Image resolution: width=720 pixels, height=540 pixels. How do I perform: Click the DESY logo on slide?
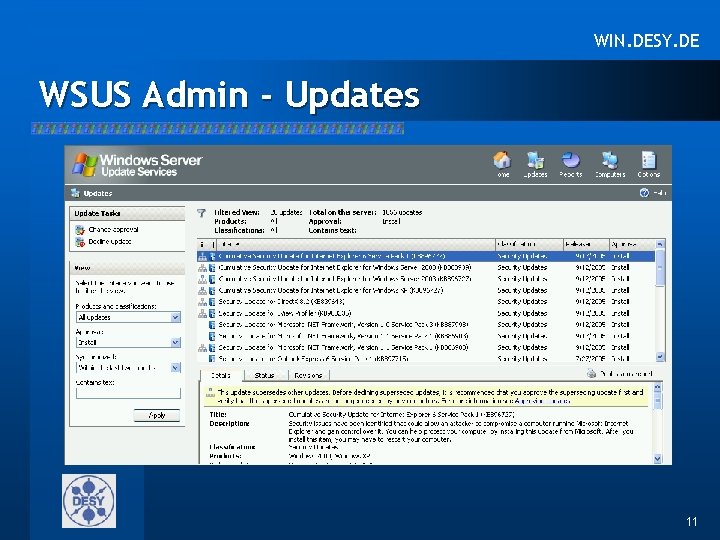[x=89, y=501]
